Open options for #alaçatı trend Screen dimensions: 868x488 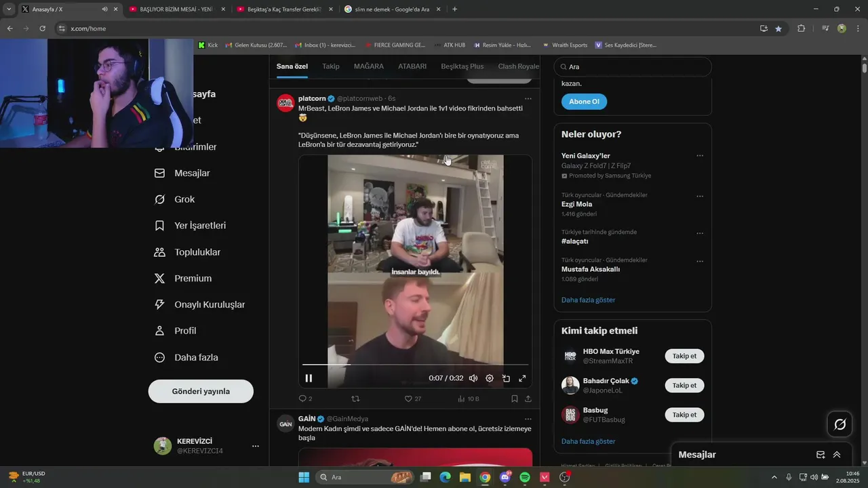[x=700, y=234]
